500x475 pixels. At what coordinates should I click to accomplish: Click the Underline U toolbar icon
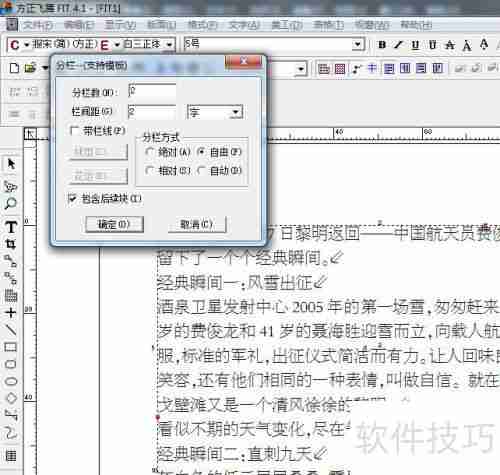(x=415, y=45)
